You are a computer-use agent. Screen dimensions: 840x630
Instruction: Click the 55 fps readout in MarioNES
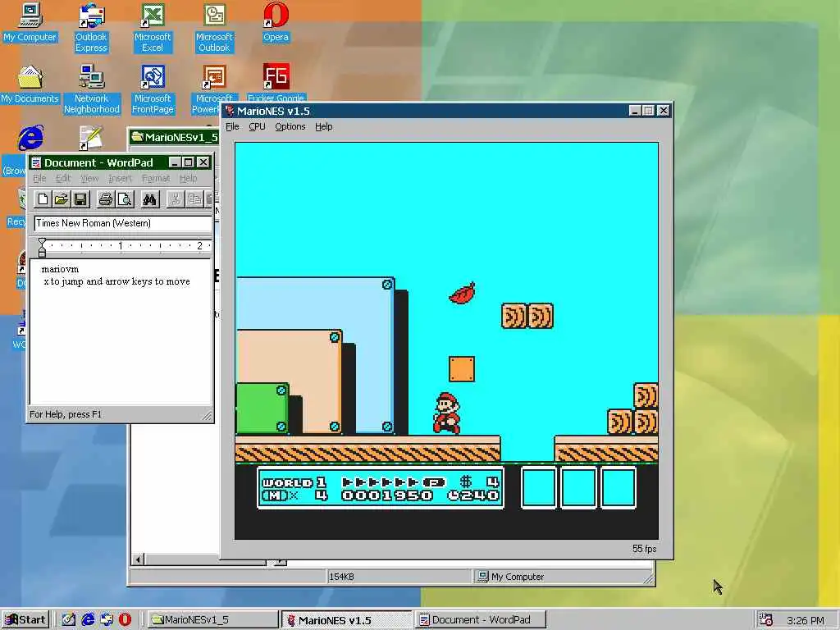644,549
